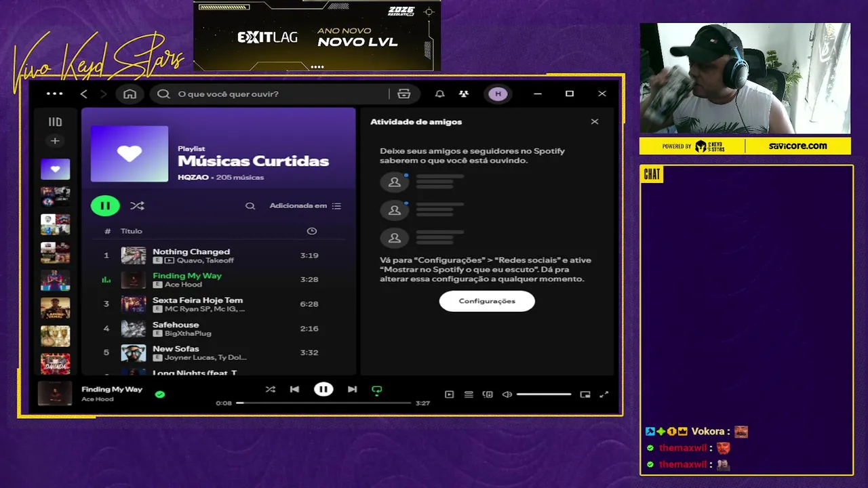Pause playback in the player bar
Image resolution: width=868 pixels, height=488 pixels.
(x=323, y=389)
